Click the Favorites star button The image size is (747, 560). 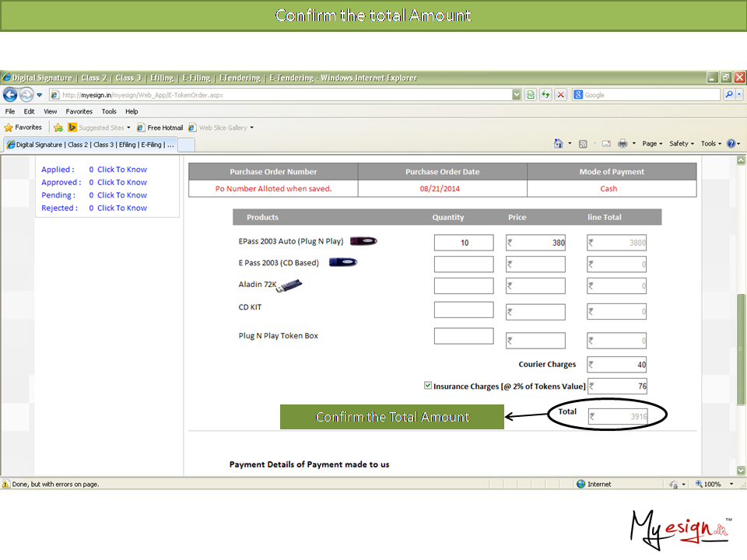pos(23,128)
